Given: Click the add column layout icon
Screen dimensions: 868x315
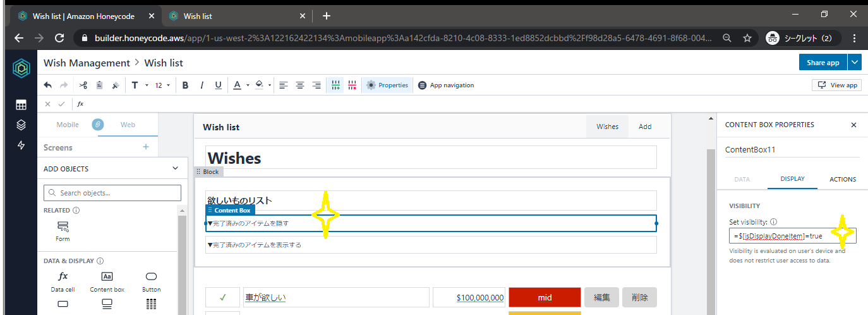Looking at the screenshot, I should [335, 85].
